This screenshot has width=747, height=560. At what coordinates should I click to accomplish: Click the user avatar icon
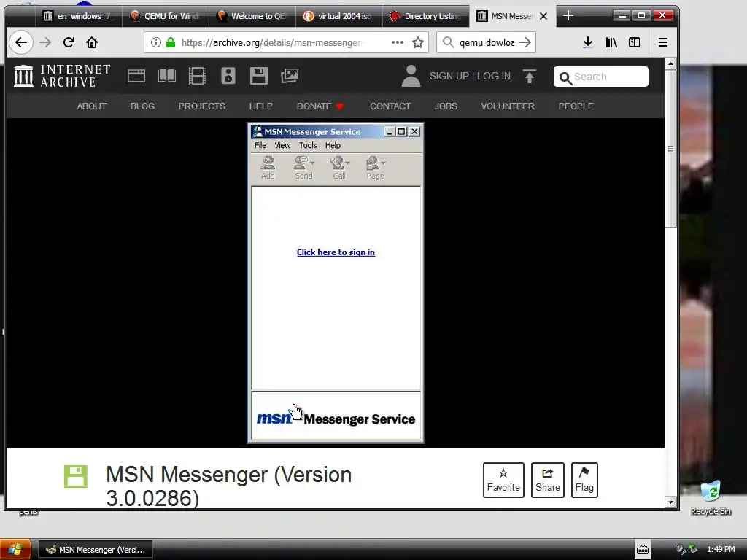click(x=411, y=76)
